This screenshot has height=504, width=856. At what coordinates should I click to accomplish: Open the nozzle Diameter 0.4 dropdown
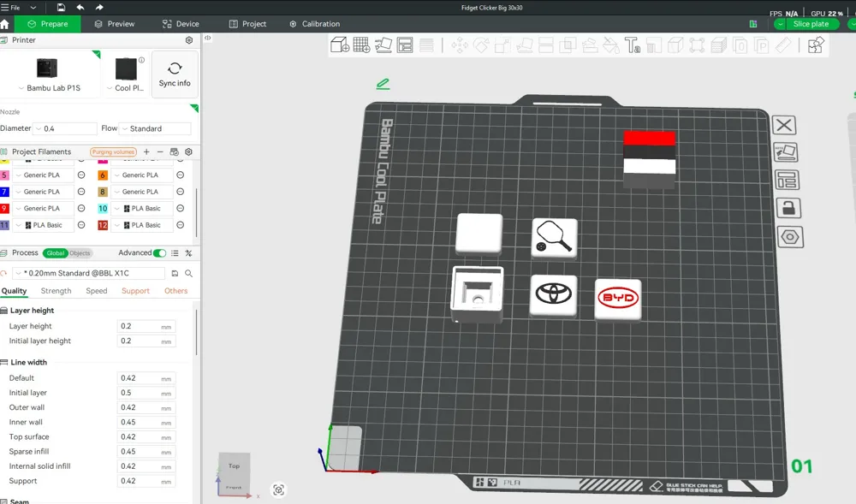click(64, 128)
